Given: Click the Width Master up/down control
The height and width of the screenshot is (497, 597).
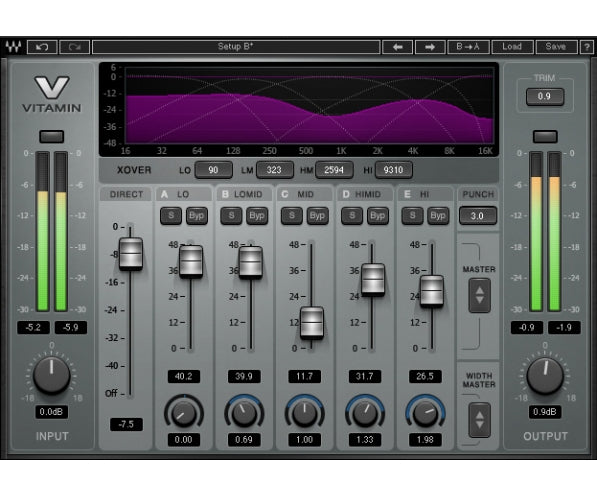Looking at the screenshot, I should pos(479,420).
